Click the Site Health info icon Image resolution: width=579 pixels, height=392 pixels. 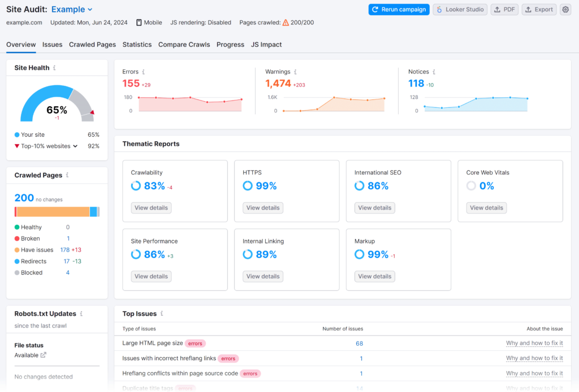pyautogui.click(x=54, y=68)
